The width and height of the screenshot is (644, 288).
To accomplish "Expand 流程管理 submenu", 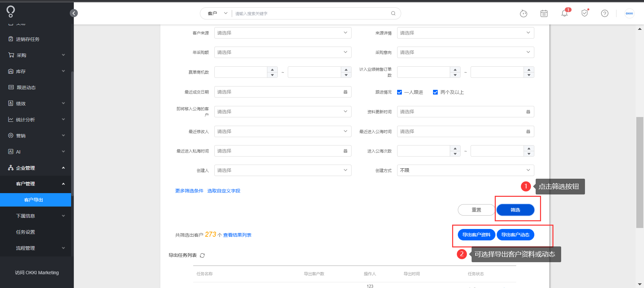I will click(36, 248).
